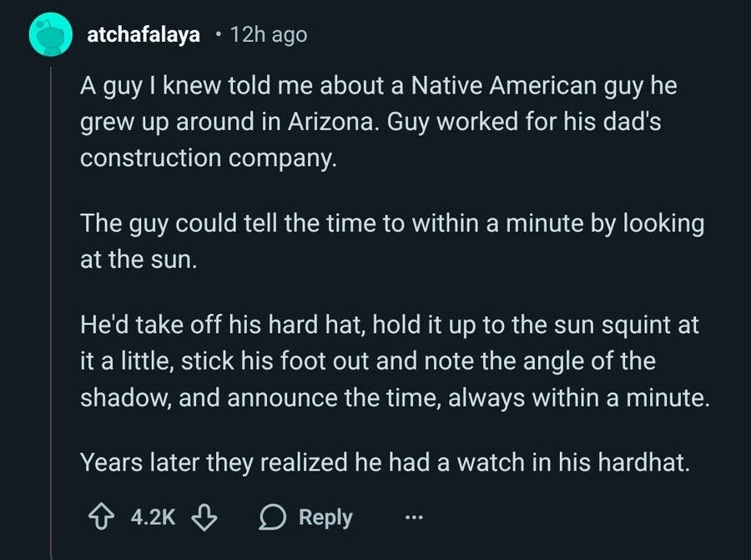The width and height of the screenshot is (751, 560).
Task: Click the 12h ago timestamp
Action: (270, 33)
